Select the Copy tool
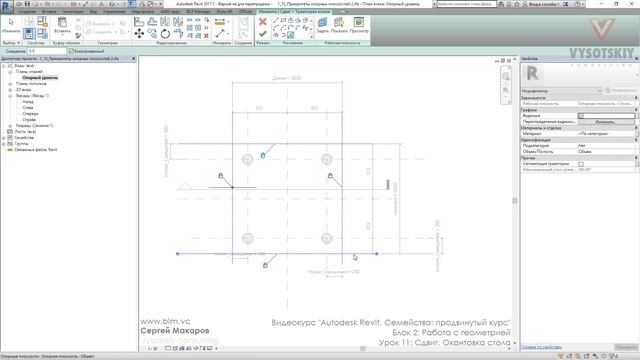The image size is (640, 360). [152, 33]
